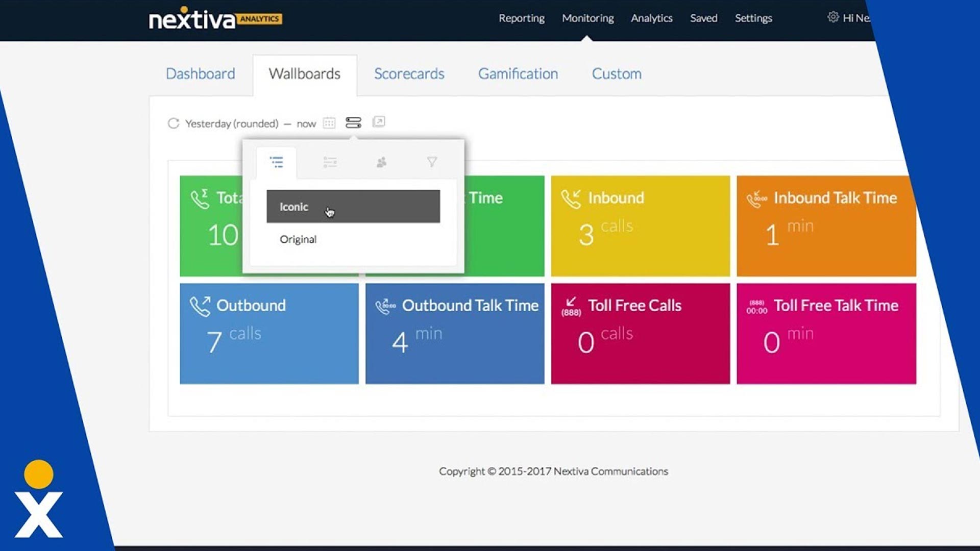Screen dimensions: 980x551
Task: Click the Toll Free Calls title text
Action: pos(634,306)
